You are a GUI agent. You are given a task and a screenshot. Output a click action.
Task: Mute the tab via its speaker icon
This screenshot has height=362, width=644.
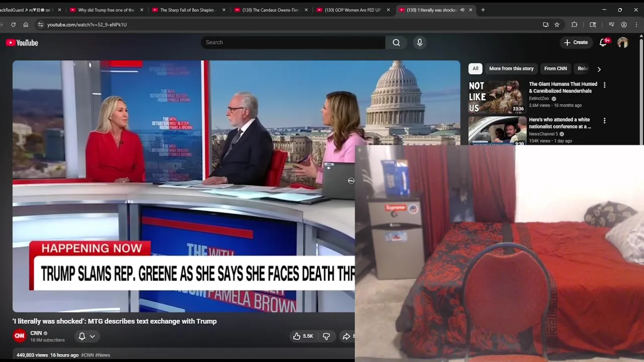click(x=462, y=10)
